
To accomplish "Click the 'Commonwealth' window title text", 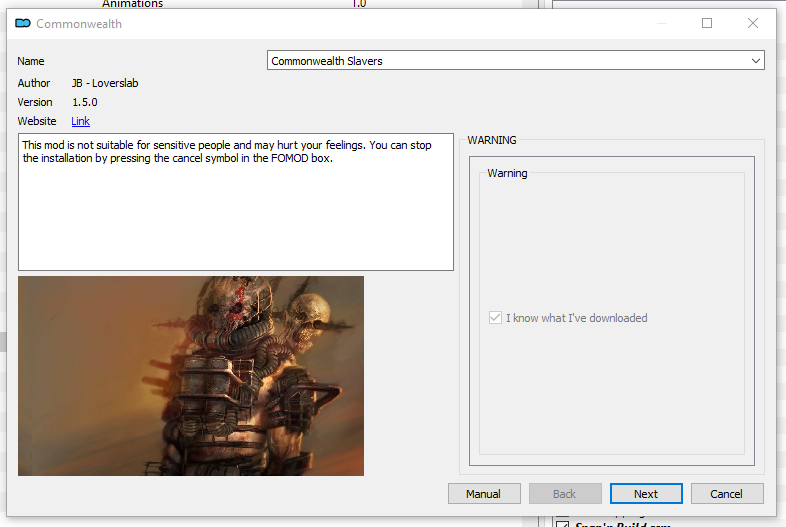I will (79, 24).
